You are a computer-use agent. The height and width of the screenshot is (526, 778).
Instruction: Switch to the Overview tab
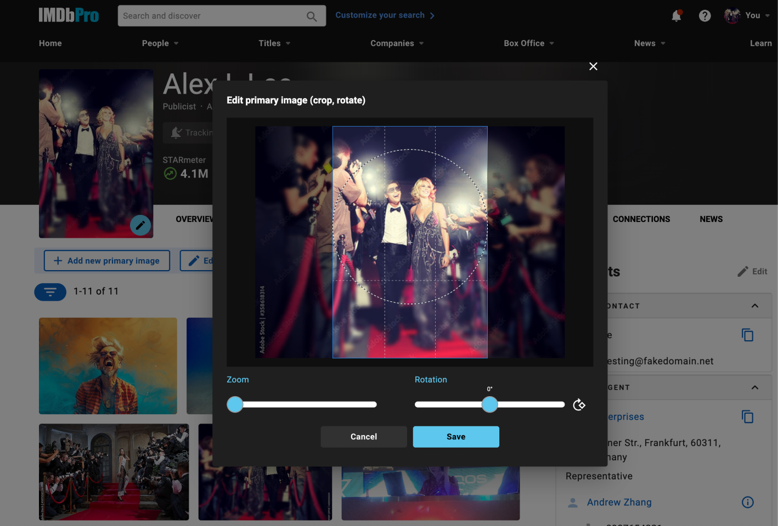pos(194,219)
